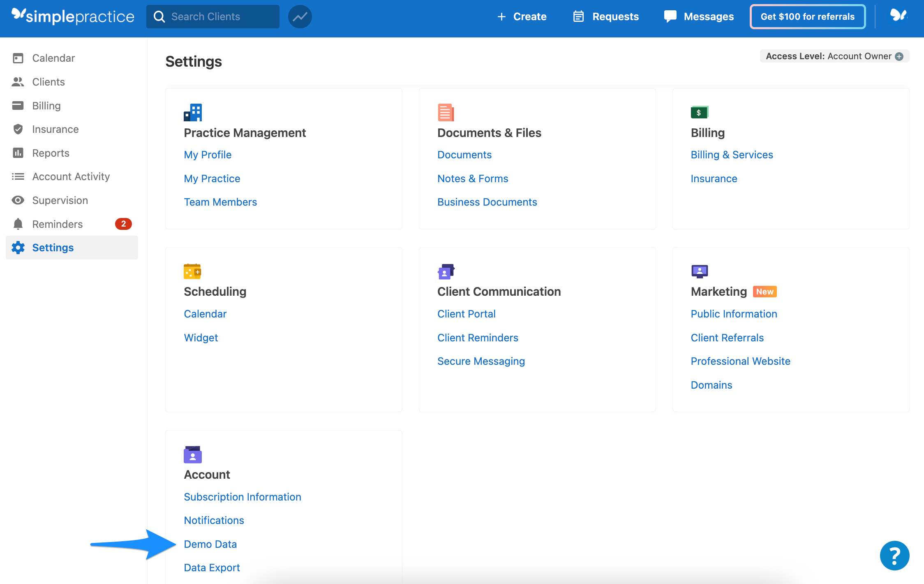Go to Notes & Forms
Viewport: 924px width, 584px height.
click(x=473, y=178)
